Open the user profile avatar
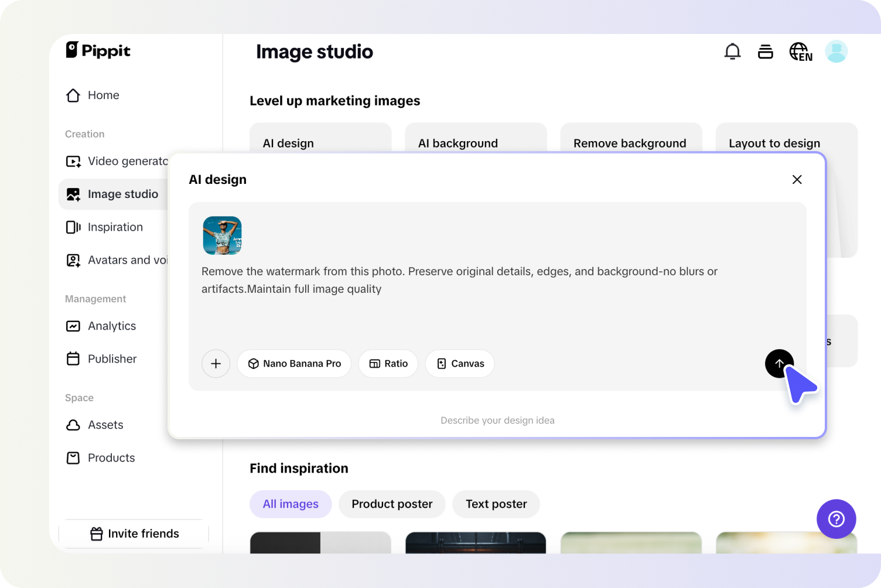The height and width of the screenshot is (588, 881). 836,52
